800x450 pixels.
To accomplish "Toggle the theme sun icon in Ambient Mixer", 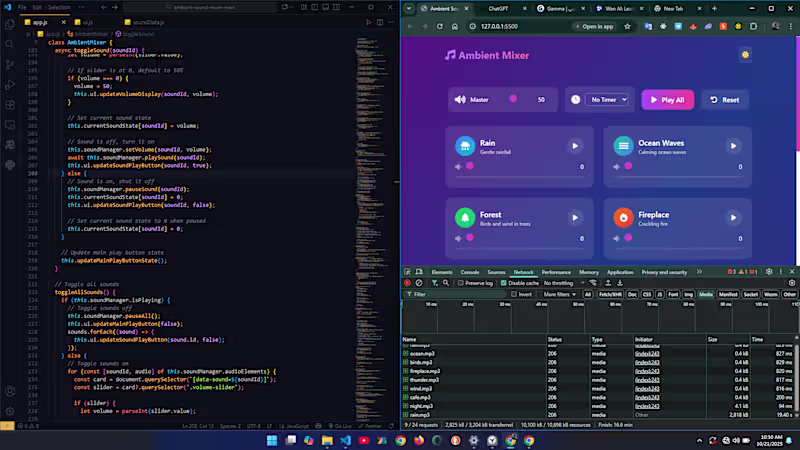I will pos(745,55).
